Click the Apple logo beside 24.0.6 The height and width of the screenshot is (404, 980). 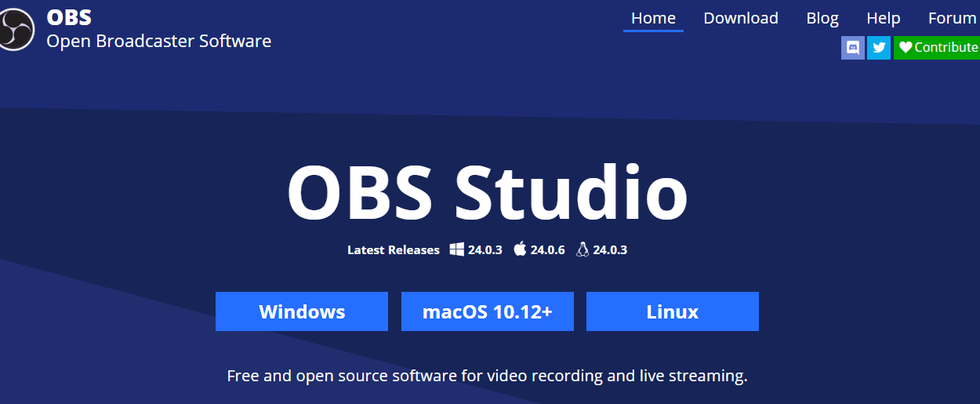click(x=520, y=249)
